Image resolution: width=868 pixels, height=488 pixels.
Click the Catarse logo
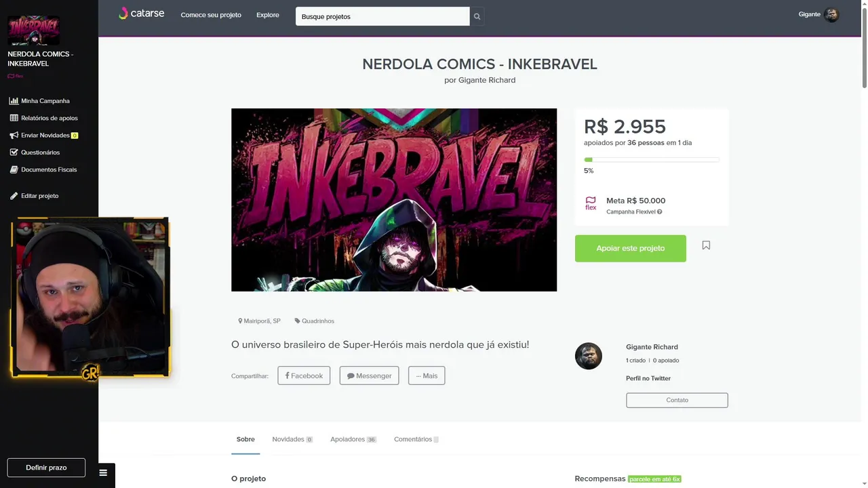pyautogui.click(x=141, y=14)
